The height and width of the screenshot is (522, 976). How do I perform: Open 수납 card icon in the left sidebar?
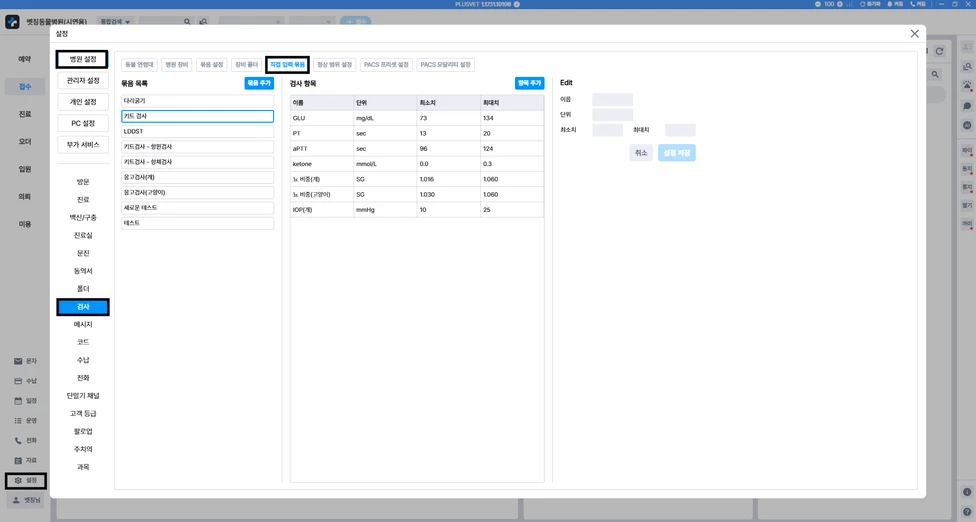pos(18,381)
